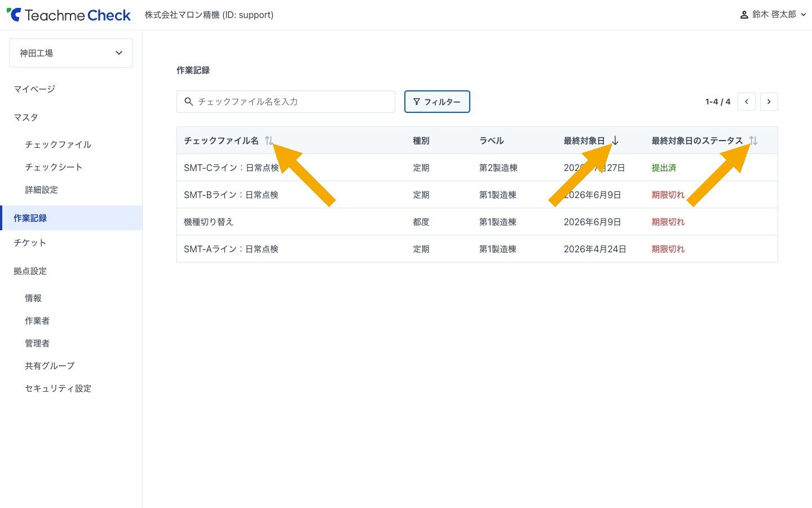Click 期限切れ status of 機種切り替え row
The width and height of the screenshot is (812, 508).
668,222
